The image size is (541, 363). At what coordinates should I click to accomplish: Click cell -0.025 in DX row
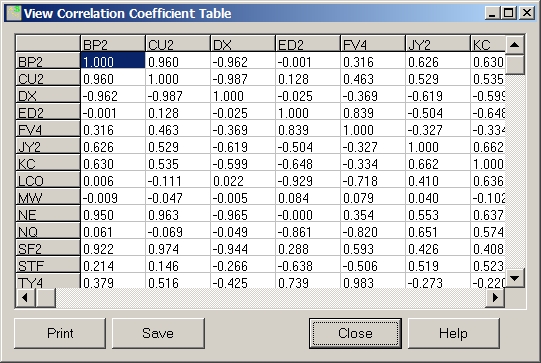(308, 95)
